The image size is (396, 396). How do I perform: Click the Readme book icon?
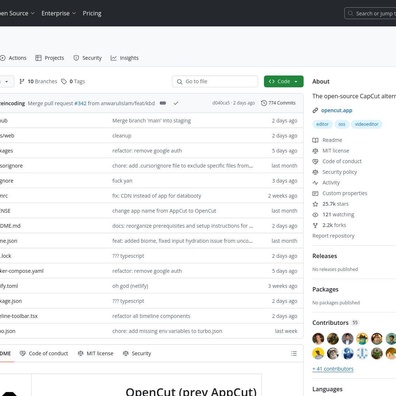(x=315, y=140)
